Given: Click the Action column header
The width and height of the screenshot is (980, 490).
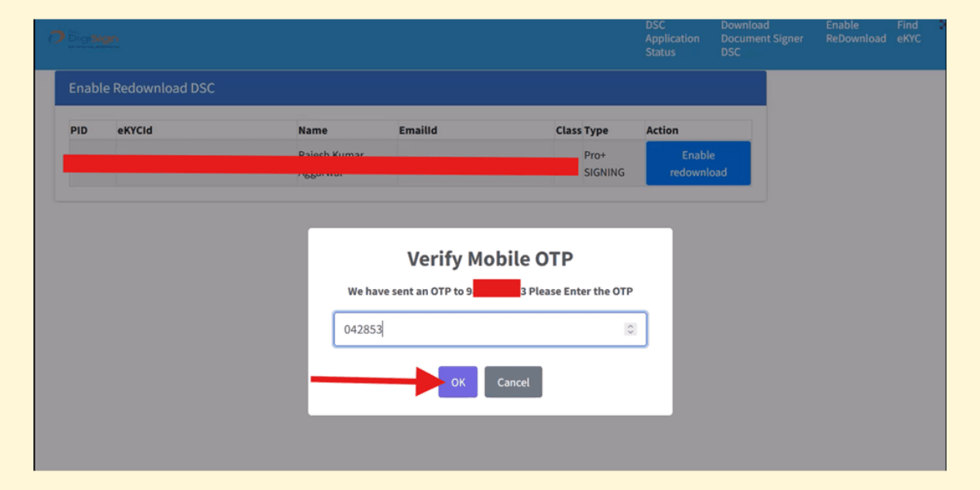Looking at the screenshot, I should click(662, 130).
